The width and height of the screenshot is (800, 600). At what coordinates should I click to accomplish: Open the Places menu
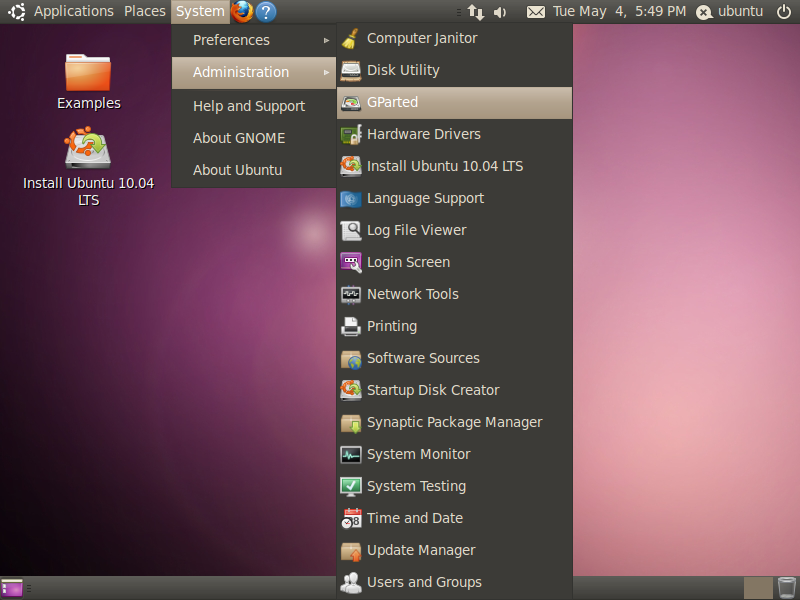pos(145,11)
